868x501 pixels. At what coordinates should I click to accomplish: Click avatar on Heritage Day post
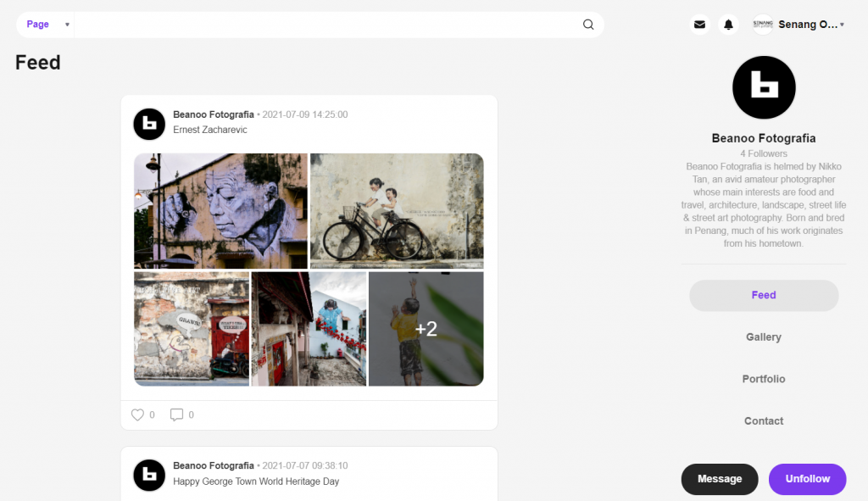tap(149, 475)
